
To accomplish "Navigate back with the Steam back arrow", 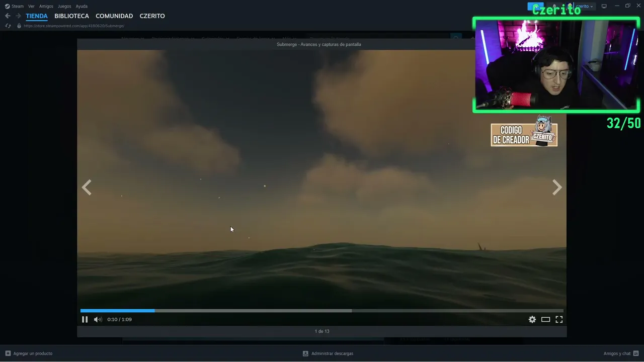I will click(8, 16).
